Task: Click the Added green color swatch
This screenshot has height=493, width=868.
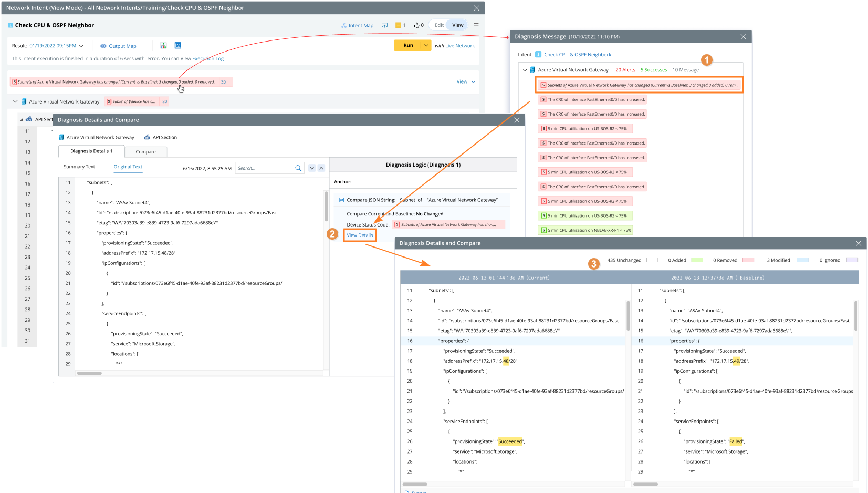Action: click(x=697, y=260)
